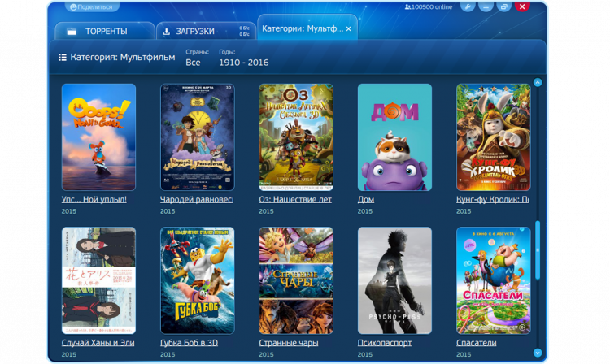Viewport: 610px width, 364px height.
Task: Open the Спасатели poster
Action: (494, 280)
